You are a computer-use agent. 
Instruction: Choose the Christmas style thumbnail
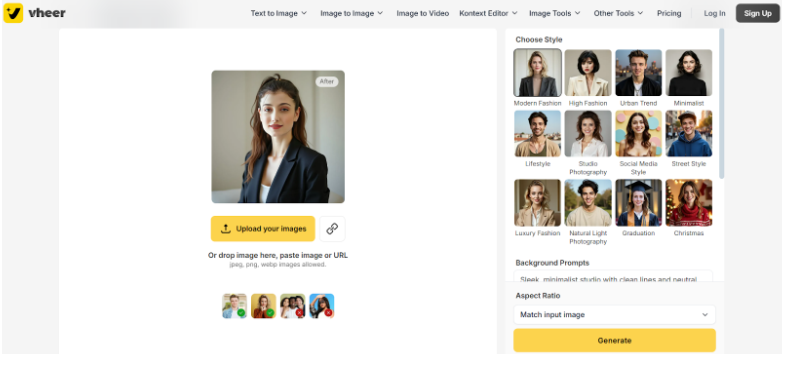689,203
